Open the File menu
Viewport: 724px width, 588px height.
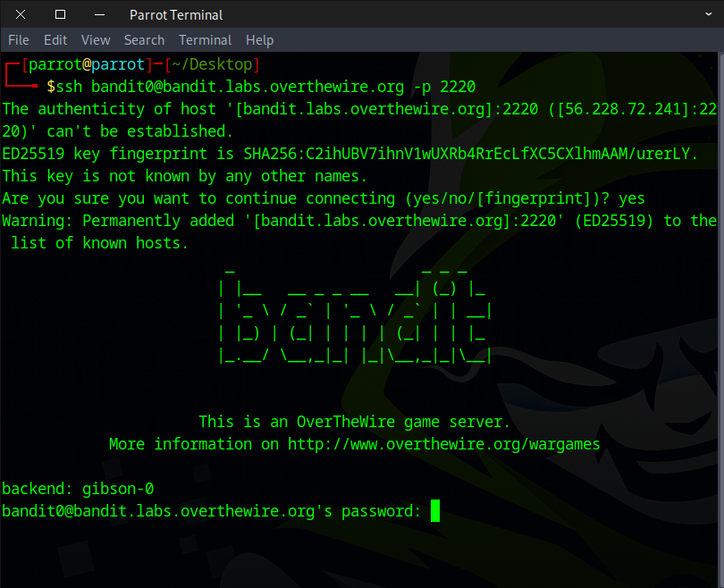point(19,40)
